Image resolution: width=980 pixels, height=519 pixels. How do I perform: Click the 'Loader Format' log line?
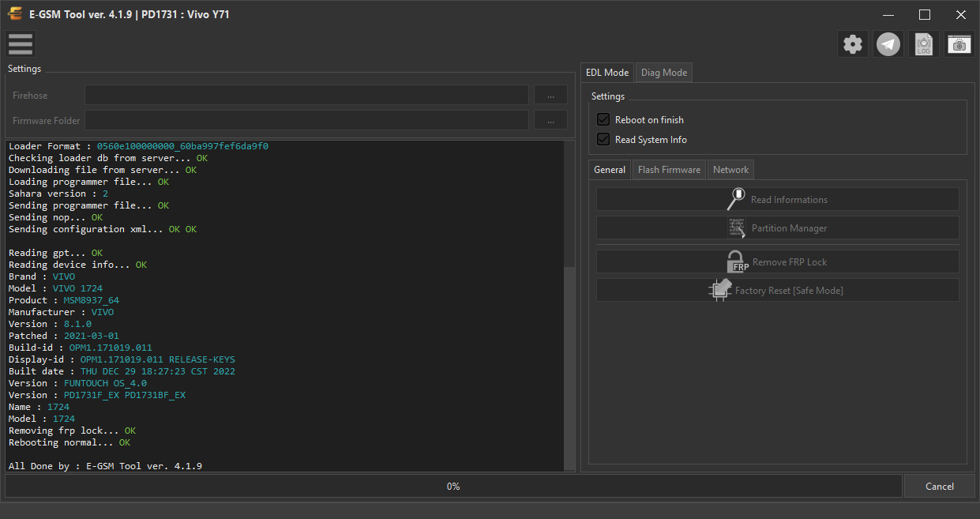[138, 146]
